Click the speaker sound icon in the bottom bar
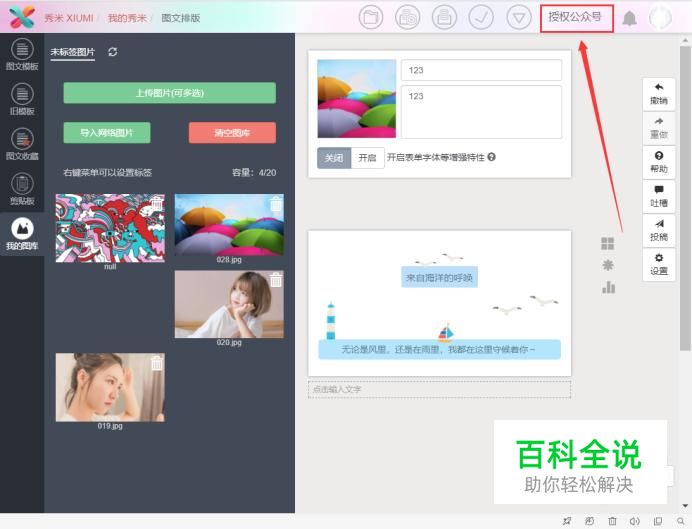The image size is (692, 529). pyautogui.click(x=635, y=521)
